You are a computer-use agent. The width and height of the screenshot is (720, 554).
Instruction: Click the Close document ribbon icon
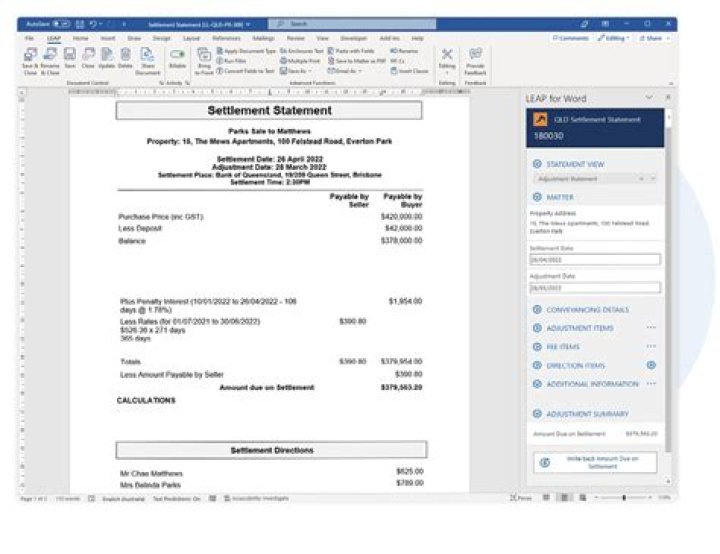(88, 58)
